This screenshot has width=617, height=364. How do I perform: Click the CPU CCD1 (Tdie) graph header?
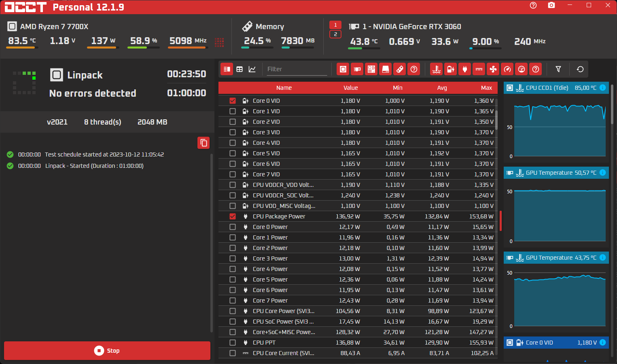[556, 88]
